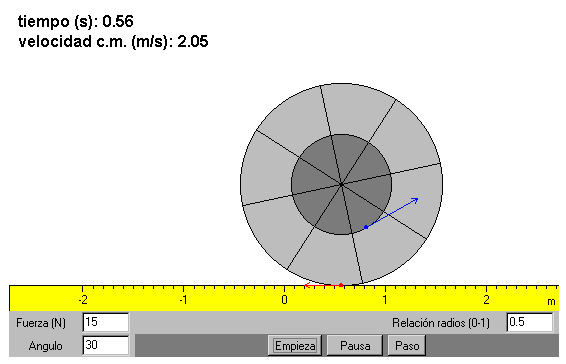This screenshot has width=566, height=364.
Task: Click the velocidad c.m. readout text
Action: pos(113,42)
